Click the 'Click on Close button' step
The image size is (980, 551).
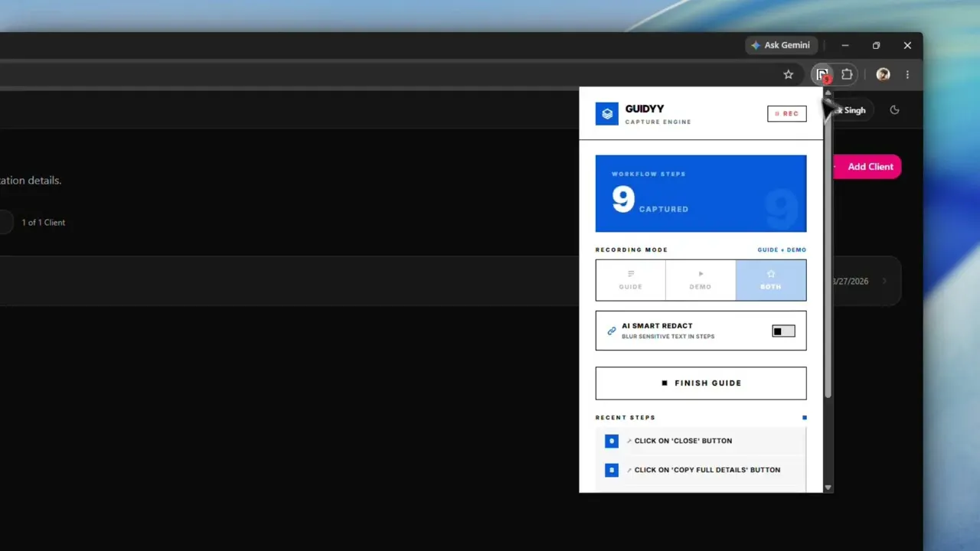pyautogui.click(x=701, y=441)
